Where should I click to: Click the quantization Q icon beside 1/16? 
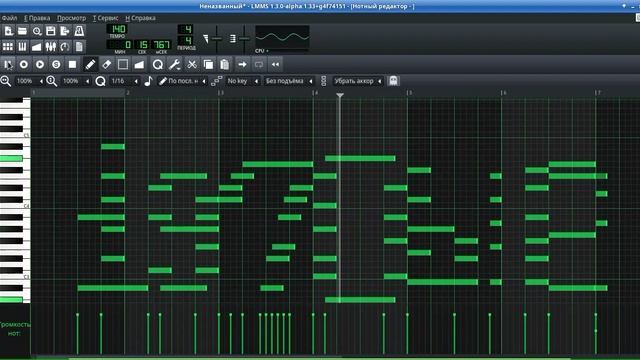[x=100, y=81]
